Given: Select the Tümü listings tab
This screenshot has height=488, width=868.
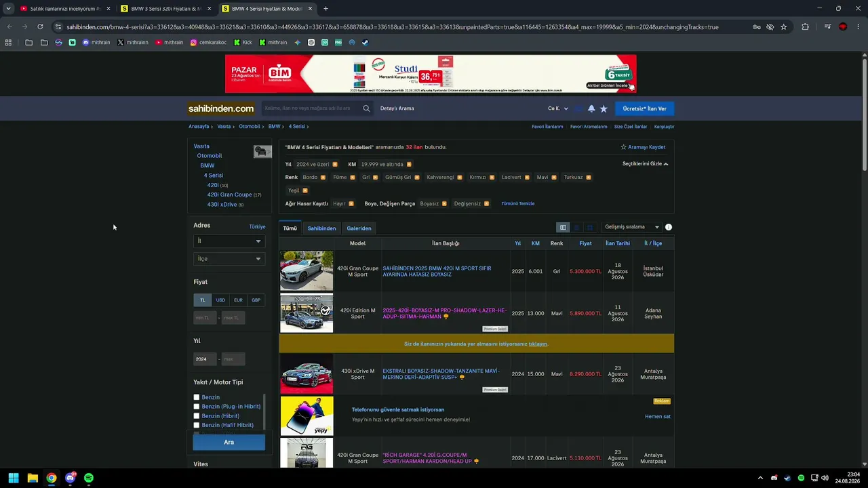Looking at the screenshot, I should pos(290,228).
